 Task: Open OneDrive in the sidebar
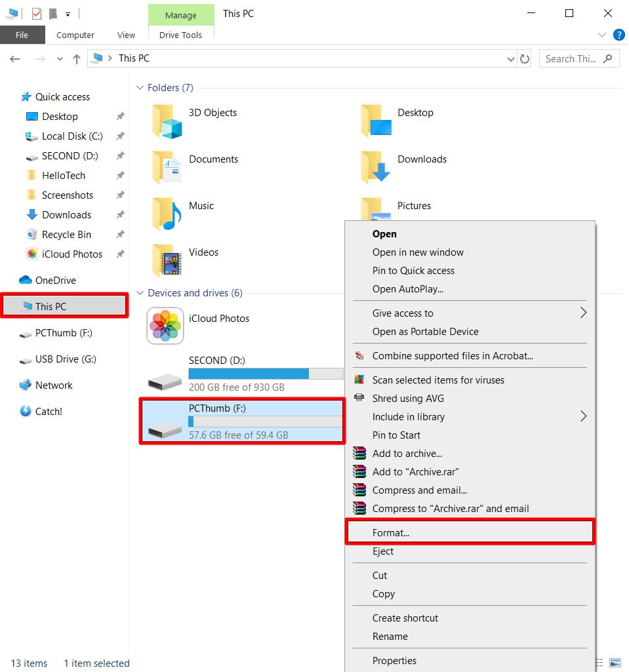pyautogui.click(x=55, y=281)
